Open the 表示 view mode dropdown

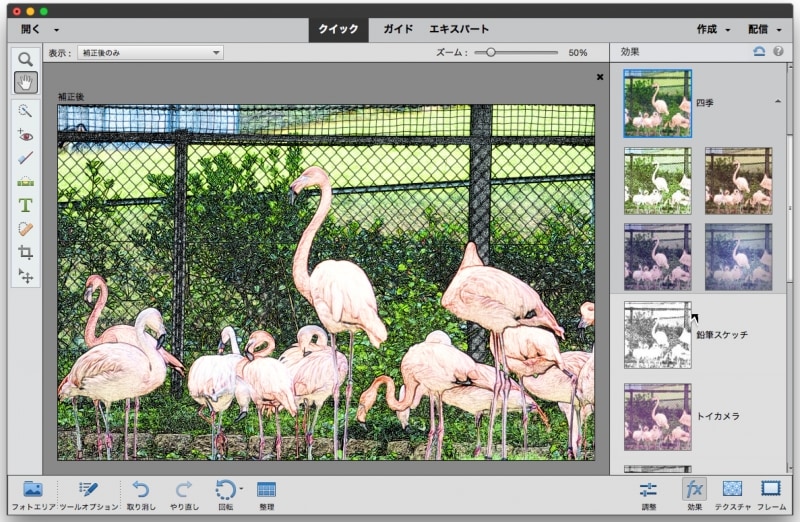149,52
